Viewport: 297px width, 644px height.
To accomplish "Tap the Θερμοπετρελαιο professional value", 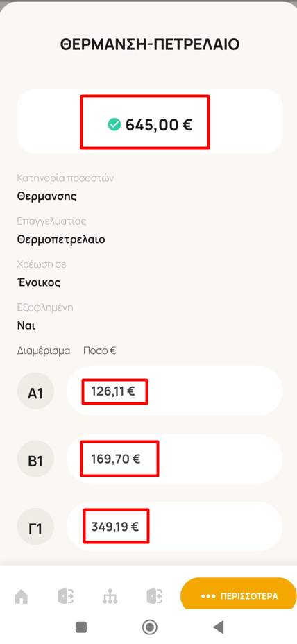I will [61, 239].
